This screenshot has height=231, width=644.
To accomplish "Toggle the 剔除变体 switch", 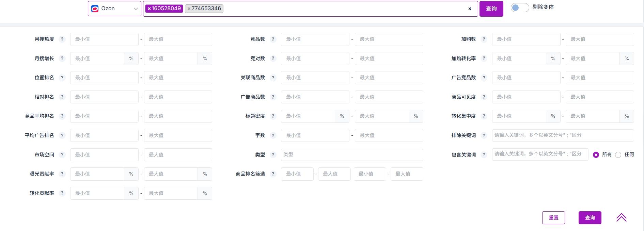I will pos(520,7).
